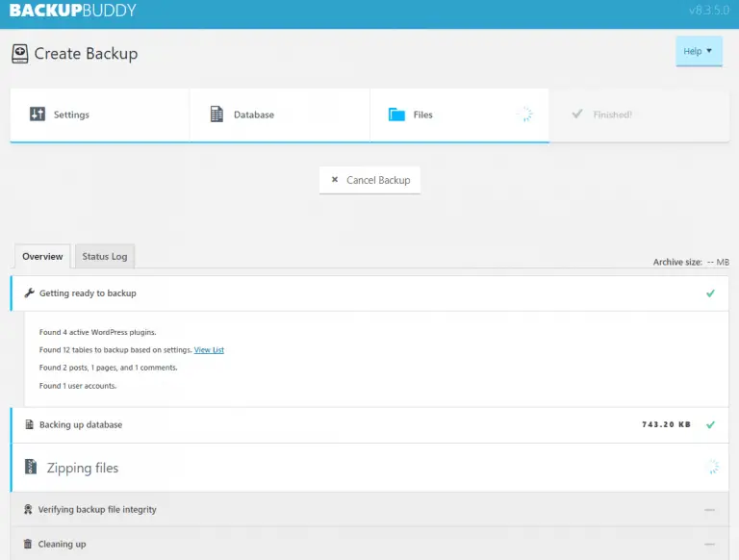Click dash indicator on Cleaning up row
This screenshot has height=560, width=739.
pos(710,544)
